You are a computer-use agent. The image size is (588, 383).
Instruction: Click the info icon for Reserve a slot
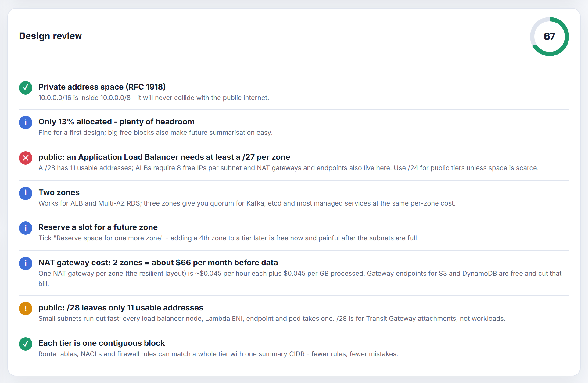pos(26,228)
